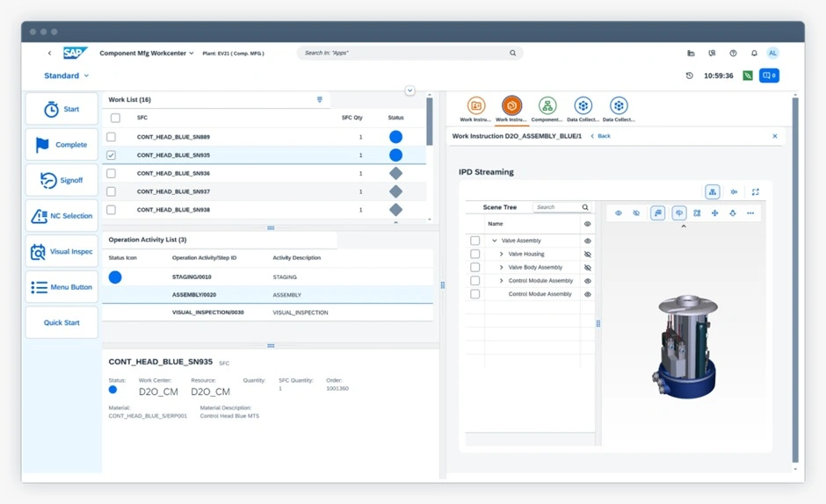This screenshot has width=826, height=504.
Task: Open the notifications bell icon
Action: click(x=754, y=54)
